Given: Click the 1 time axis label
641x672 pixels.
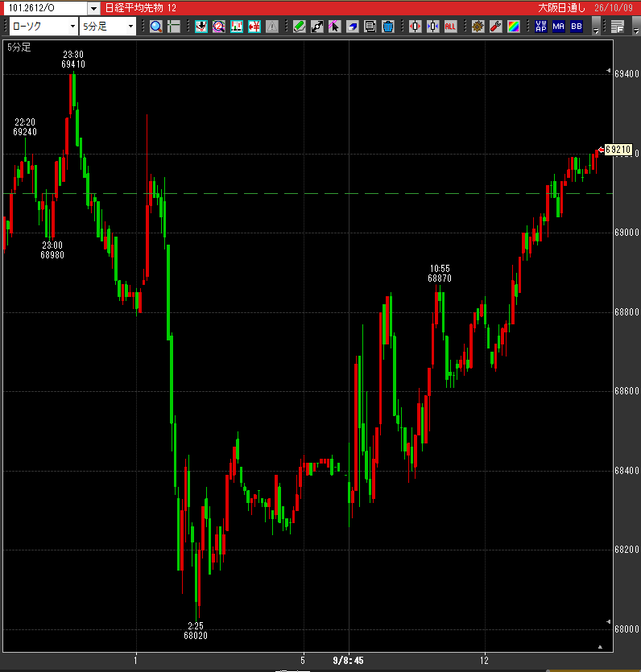Looking at the screenshot, I should pos(135,661).
